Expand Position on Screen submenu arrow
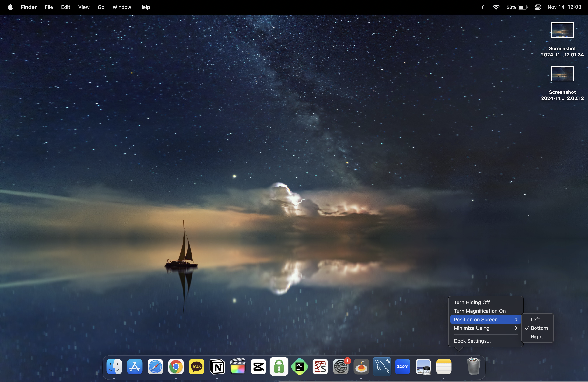The height and width of the screenshot is (382, 588). (x=516, y=320)
